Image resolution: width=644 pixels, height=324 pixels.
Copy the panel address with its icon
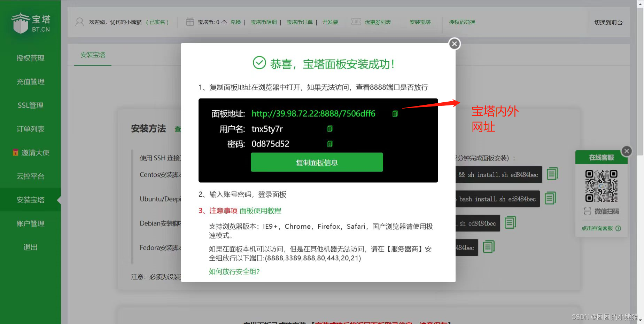point(395,114)
